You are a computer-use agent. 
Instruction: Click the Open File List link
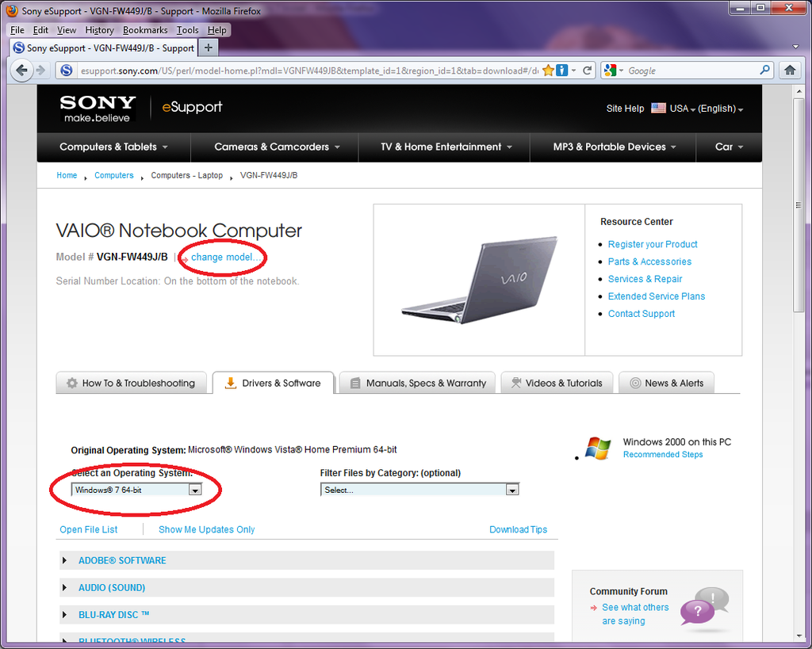tap(89, 529)
